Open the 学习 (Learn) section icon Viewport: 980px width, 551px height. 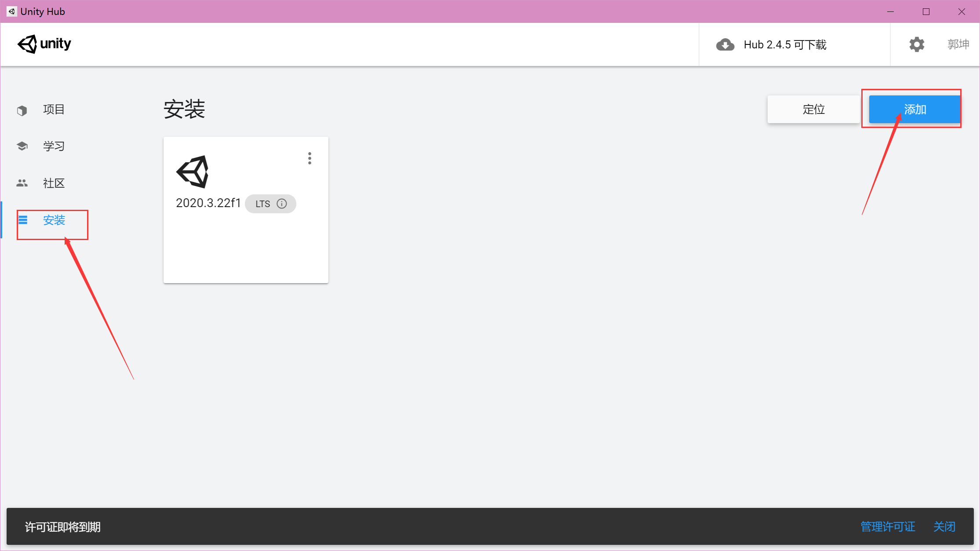click(22, 146)
